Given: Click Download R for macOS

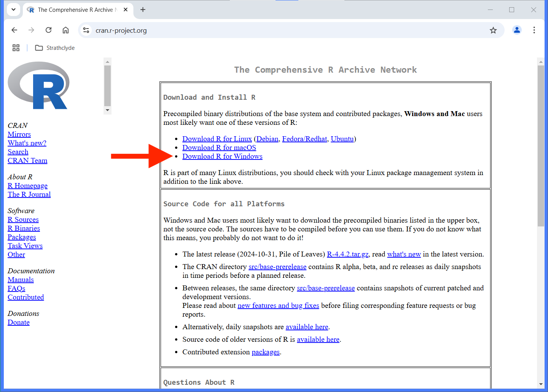Looking at the screenshot, I should (x=219, y=148).
